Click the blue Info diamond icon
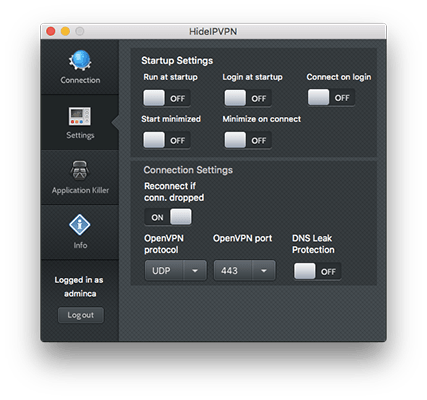427x400 pixels. pos(80,225)
